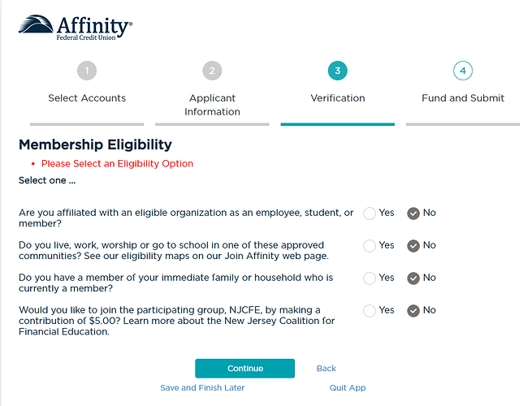The height and width of the screenshot is (406, 532).
Task: Switch to Fund and Submit step
Action: 462,98
